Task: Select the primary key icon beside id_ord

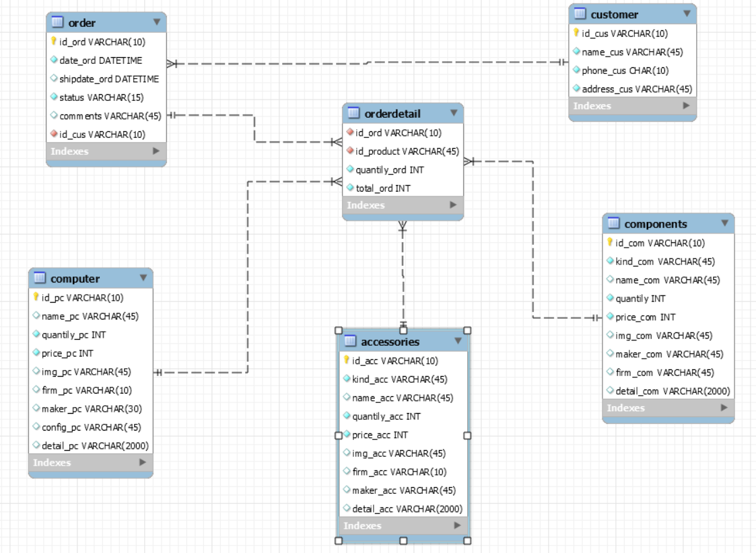Action: 53,41
